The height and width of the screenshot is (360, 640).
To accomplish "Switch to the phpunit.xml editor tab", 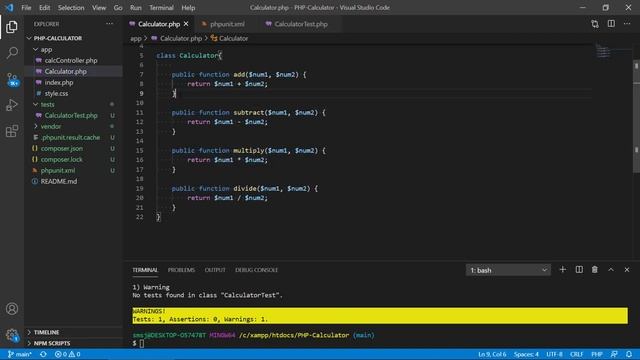I will pos(227,24).
